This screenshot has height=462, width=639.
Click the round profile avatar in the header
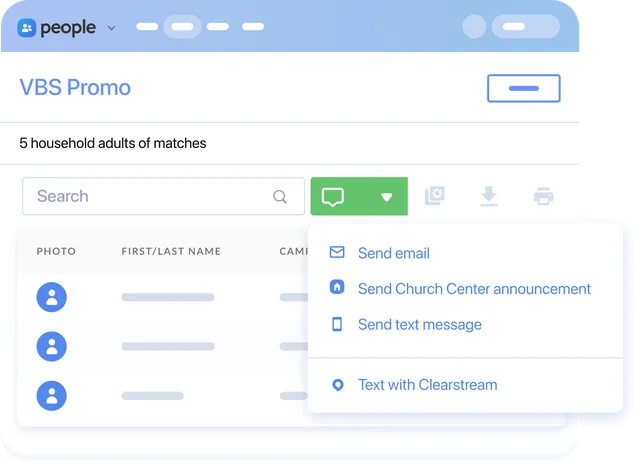pos(474,27)
